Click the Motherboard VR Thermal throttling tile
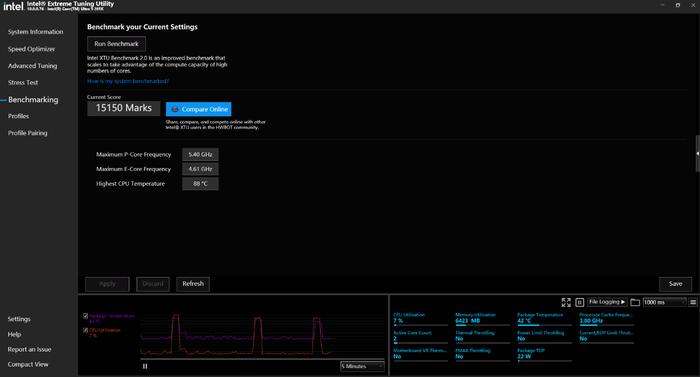The height and width of the screenshot is (377, 700). 420,354
